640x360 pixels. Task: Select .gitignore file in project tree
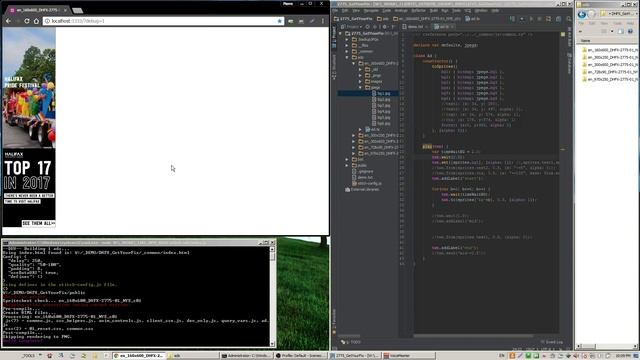click(x=362, y=171)
